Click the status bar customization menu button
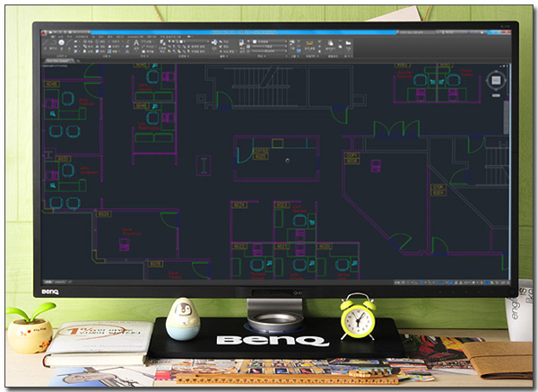 pos(508,283)
